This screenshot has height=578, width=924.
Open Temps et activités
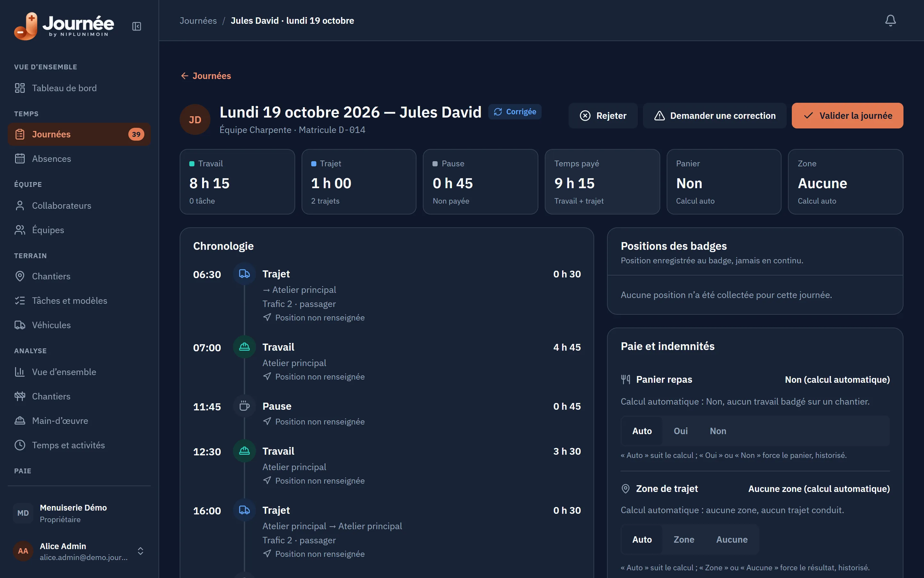pos(79,445)
